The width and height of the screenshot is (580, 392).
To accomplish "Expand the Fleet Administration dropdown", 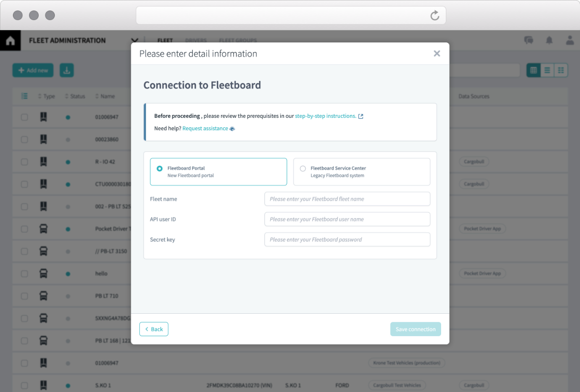I will pos(134,41).
